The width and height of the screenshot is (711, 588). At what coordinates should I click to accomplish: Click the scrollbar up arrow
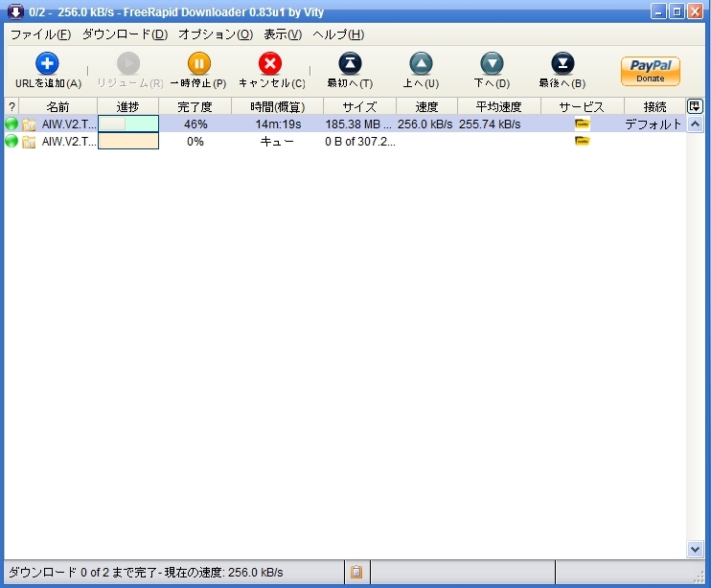coord(695,124)
